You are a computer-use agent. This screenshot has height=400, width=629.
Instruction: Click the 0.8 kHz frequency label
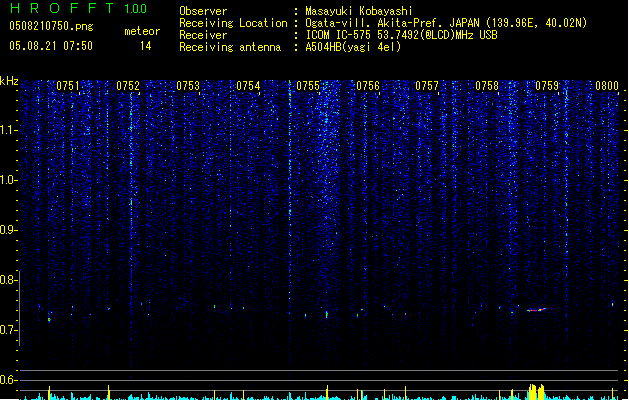tap(8, 280)
